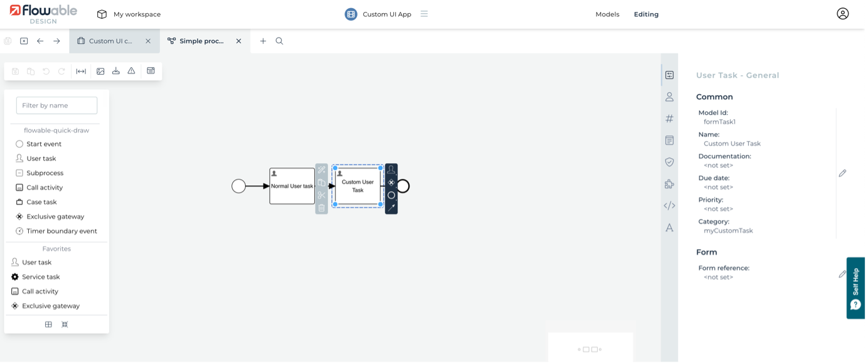The height and width of the screenshot is (364, 868).
Task: Click the arrow connector tool on task
Action: coord(391,207)
